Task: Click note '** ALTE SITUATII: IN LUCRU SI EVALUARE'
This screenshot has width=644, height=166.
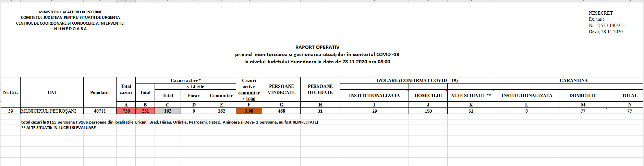Action: [58, 128]
